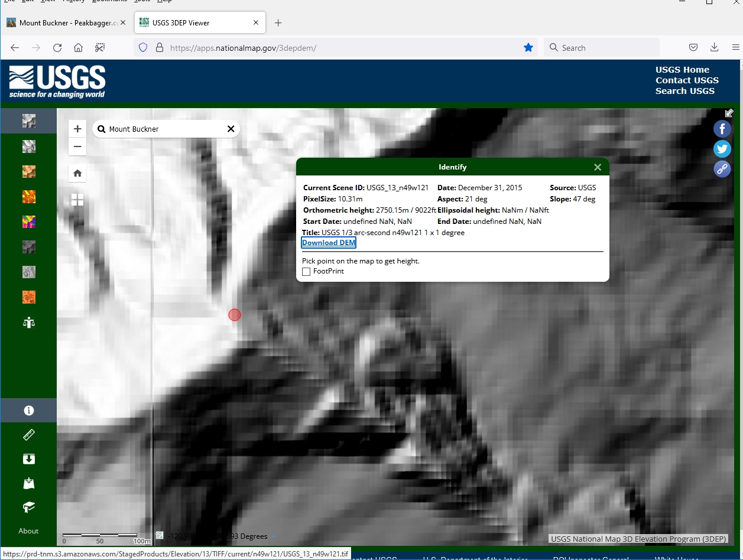Click the map home extent button
The width and height of the screenshot is (743, 560).
tap(77, 173)
